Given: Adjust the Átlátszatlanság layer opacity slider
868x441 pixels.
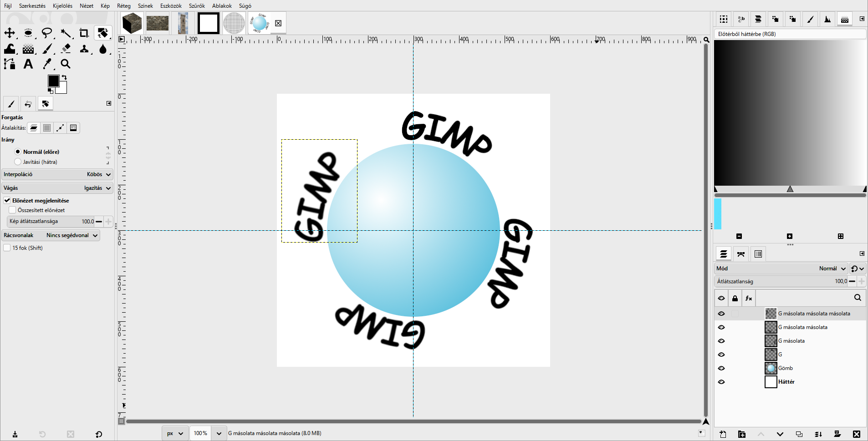Looking at the screenshot, I should [781, 281].
